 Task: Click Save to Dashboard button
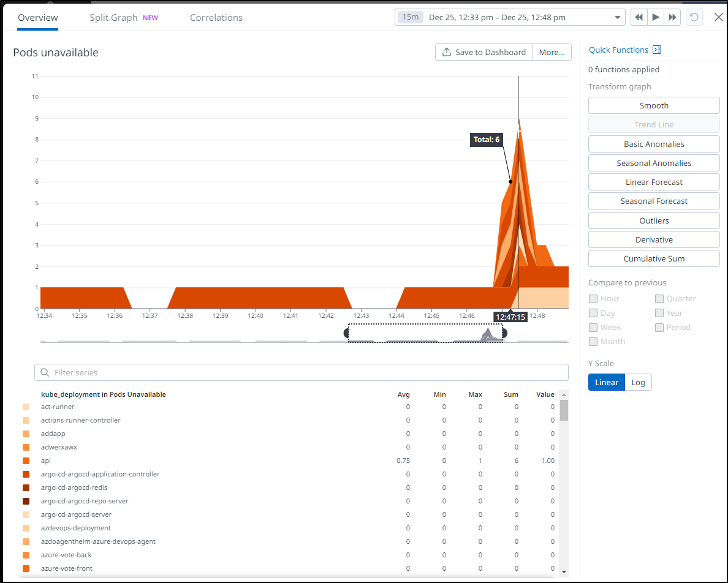pyautogui.click(x=484, y=52)
